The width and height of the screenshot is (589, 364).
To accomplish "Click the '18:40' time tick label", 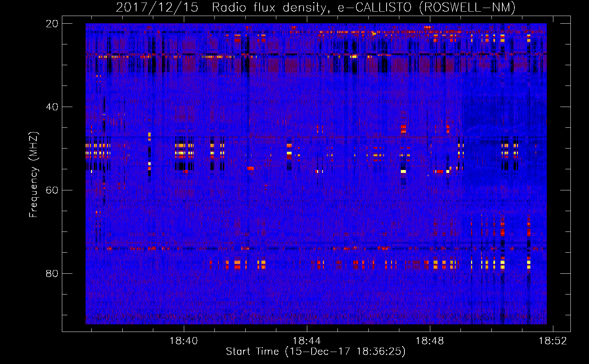I will tap(184, 341).
